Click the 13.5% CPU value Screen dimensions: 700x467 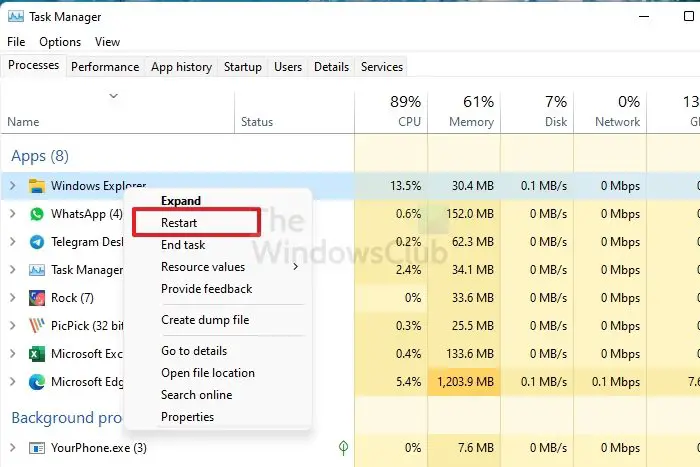[x=405, y=186]
